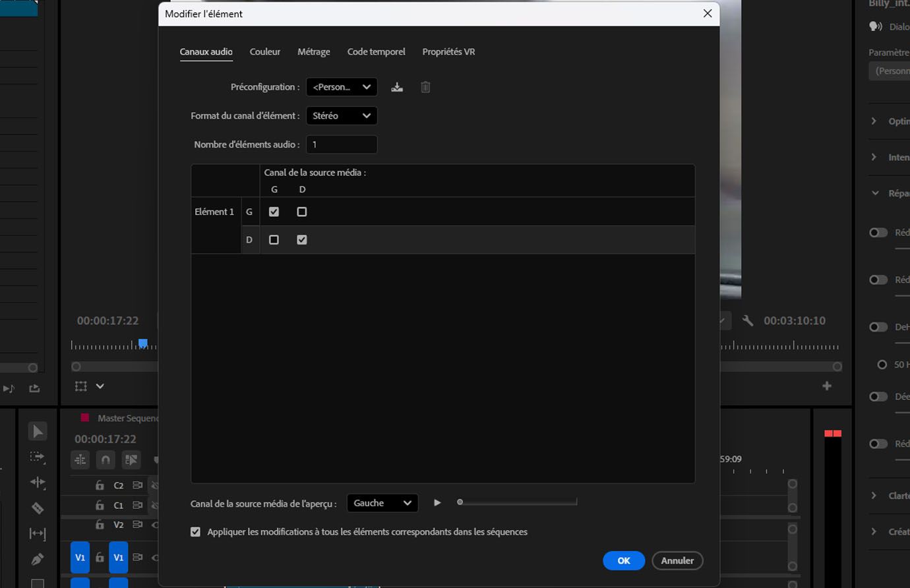
Task: Open the Préconfiguration dropdown
Action: pos(342,86)
